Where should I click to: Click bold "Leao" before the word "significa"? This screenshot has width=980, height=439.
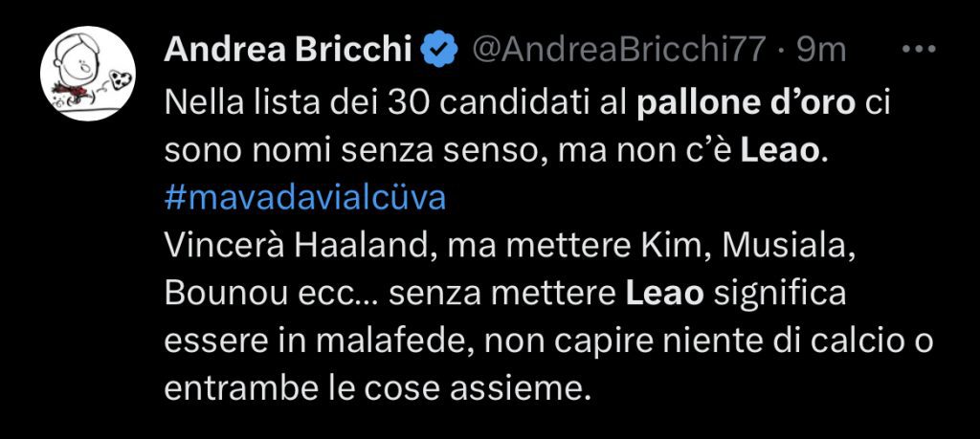click(x=664, y=293)
